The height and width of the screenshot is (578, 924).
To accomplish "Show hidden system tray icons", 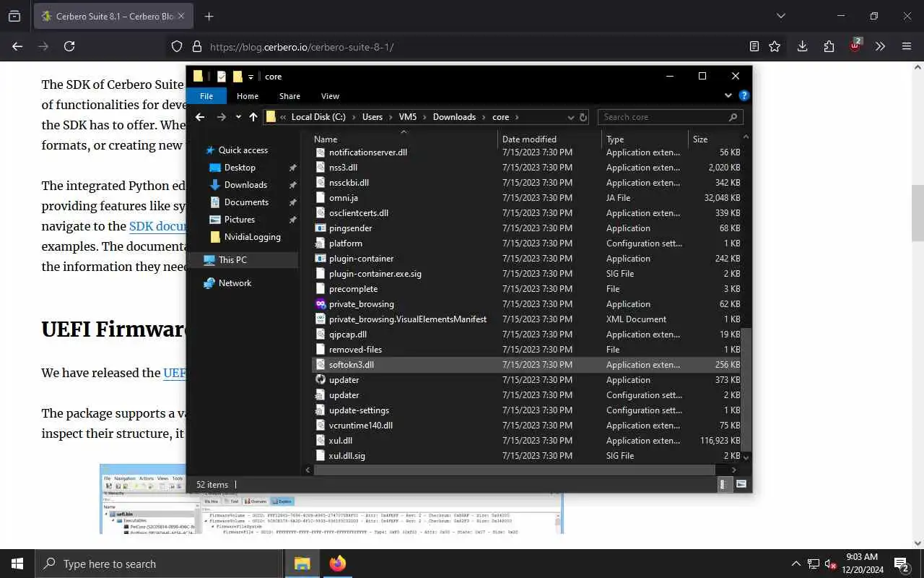I will click(796, 564).
